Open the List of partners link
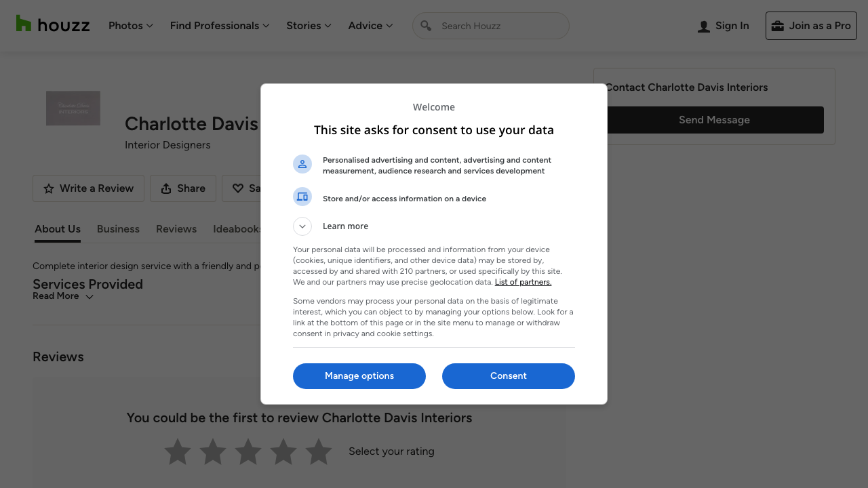868x488 pixels. [x=523, y=282]
